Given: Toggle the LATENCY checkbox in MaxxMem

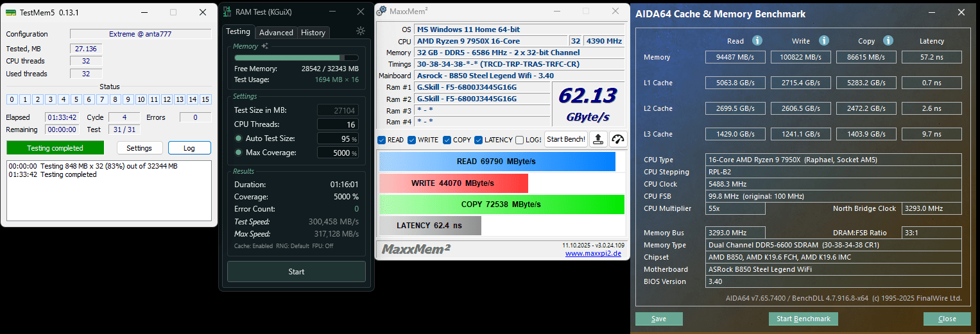Looking at the screenshot, I should point(478,140).
